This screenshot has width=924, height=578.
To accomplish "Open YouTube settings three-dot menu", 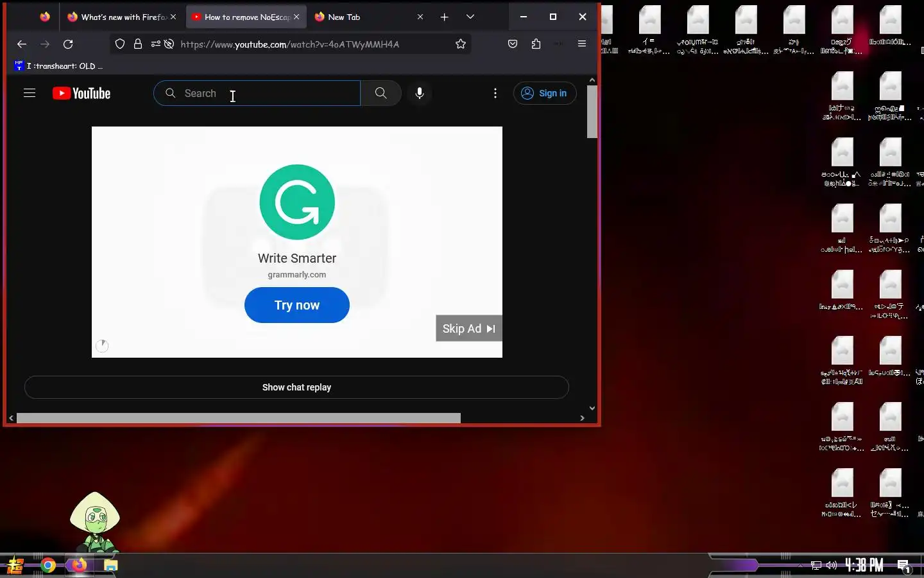I will click(495, 93).
